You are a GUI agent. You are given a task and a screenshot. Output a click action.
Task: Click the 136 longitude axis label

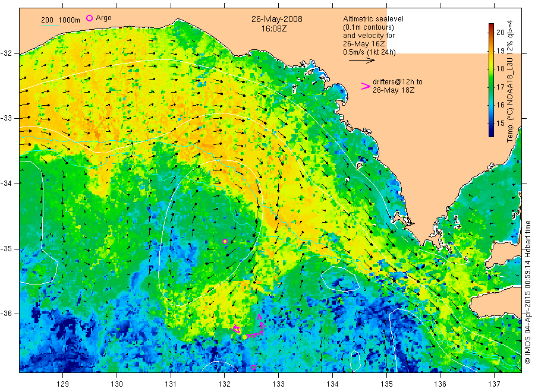coord(440,384)
